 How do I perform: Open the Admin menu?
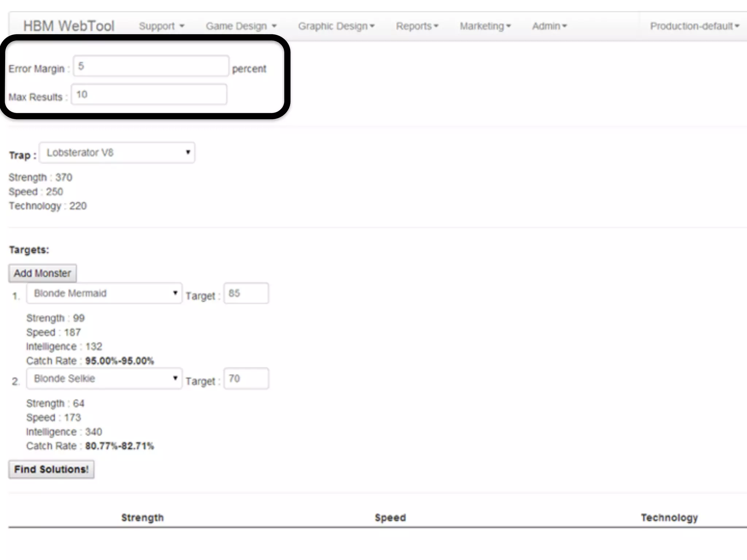click(x=549, y=26)
